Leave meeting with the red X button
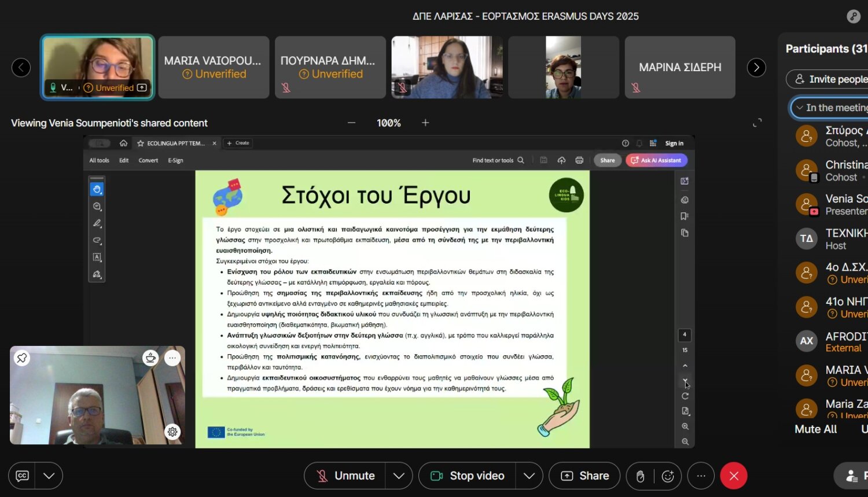868x497 pixels. click(734, 476)
